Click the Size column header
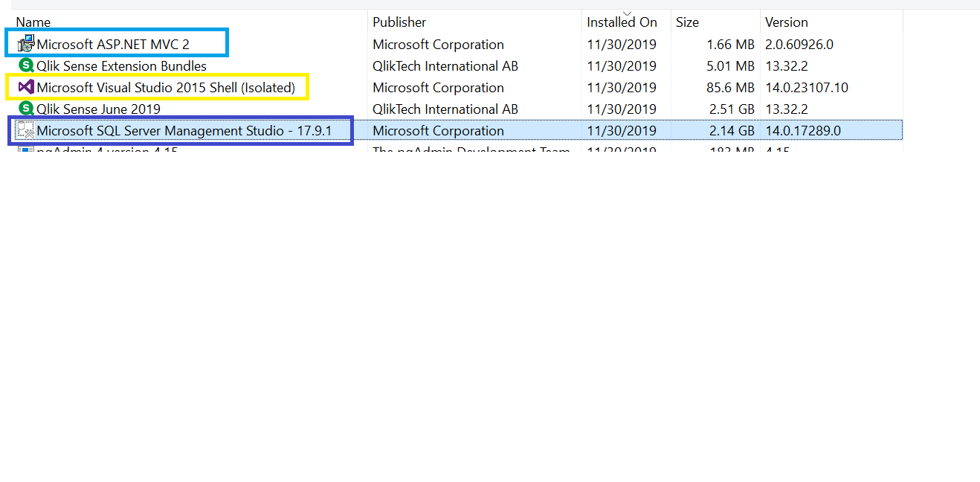 click(x=686, y=22)
